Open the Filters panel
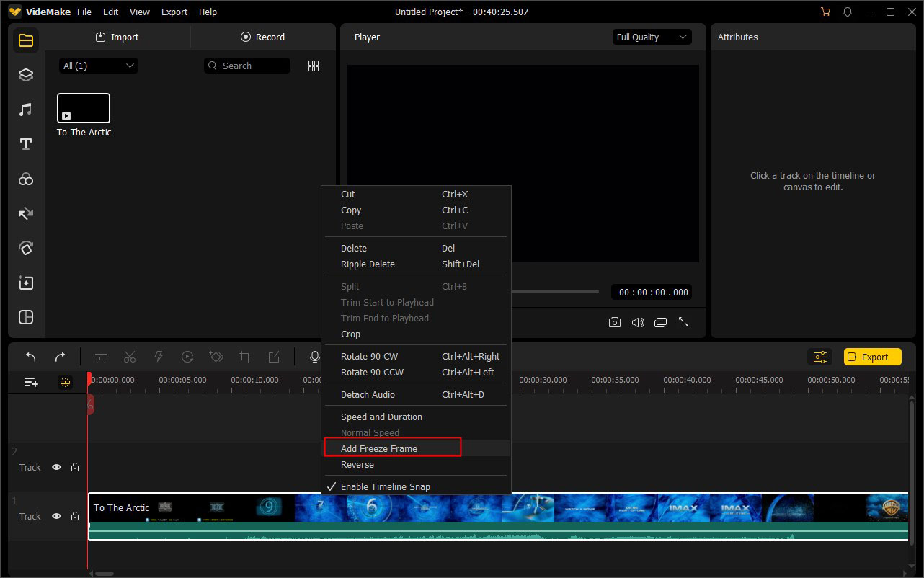The width and height of the screenshot is (924, 578). (25, 179)
